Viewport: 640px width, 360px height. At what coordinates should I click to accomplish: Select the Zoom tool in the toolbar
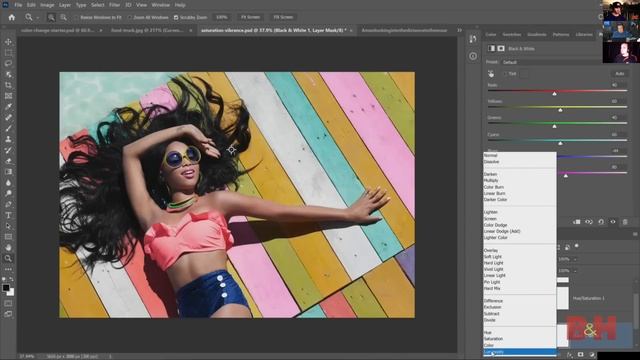click(8, 258)
